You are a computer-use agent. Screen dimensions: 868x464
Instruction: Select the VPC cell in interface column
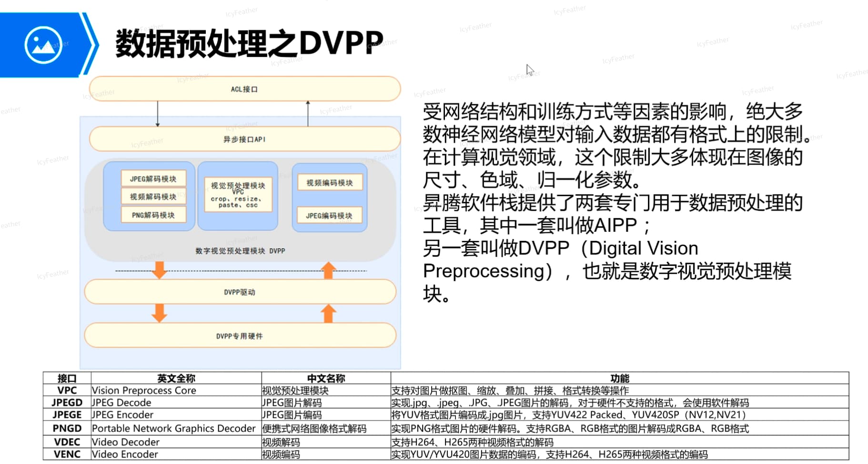(67, 390)
